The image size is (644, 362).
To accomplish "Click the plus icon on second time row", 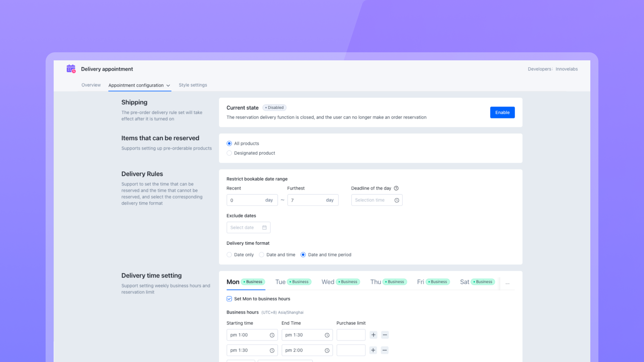I will point(373,350).
